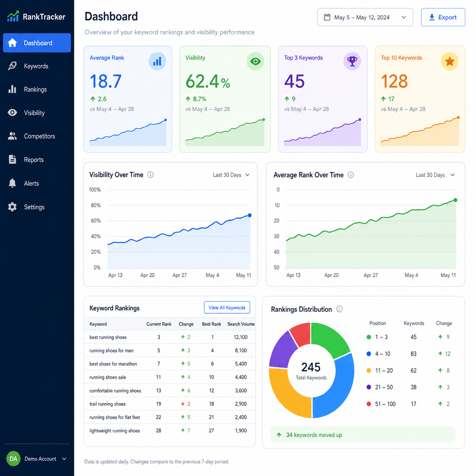Click the rocket icon beside Keywords
476x476 pixels.
13,66
